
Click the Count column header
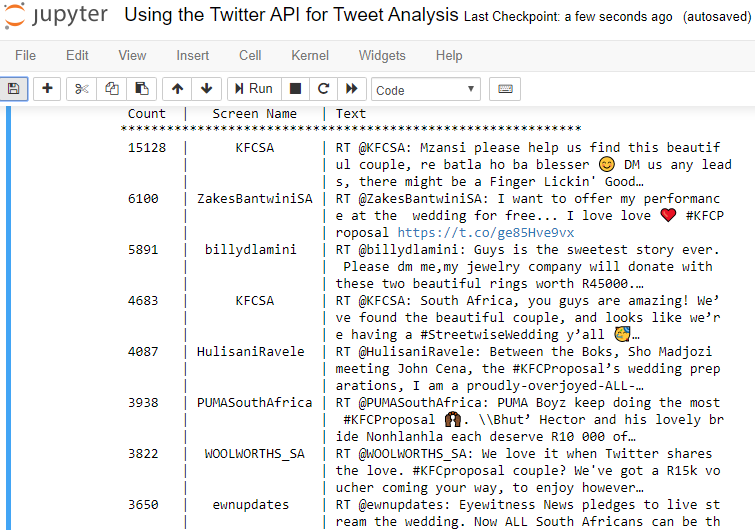(147, 114)
